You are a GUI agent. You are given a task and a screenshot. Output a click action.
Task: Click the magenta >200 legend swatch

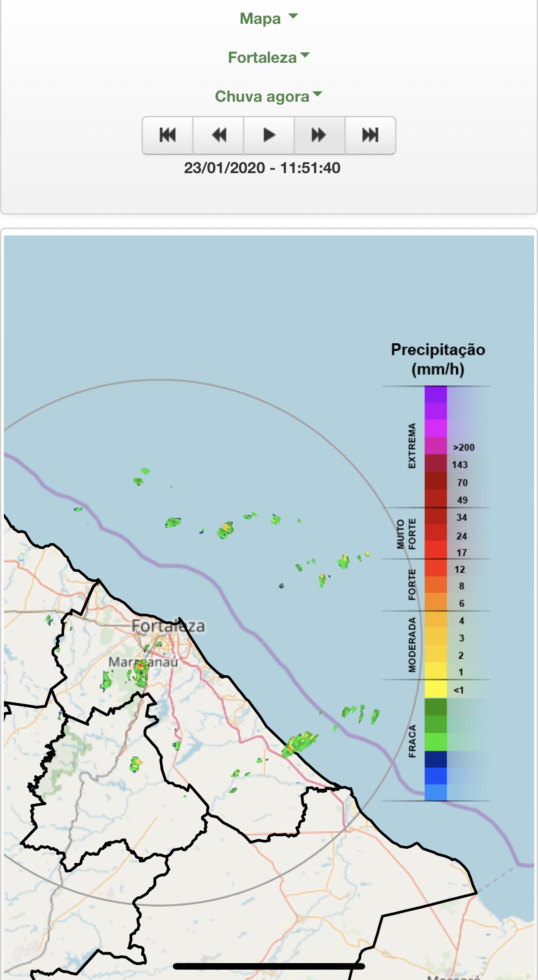[x=435, y=445]
